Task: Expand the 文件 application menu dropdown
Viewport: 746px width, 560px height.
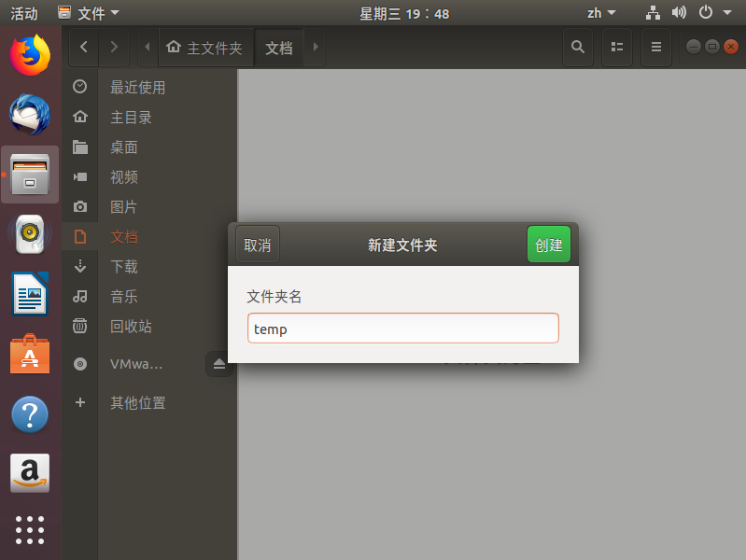Action: point(89,13)
